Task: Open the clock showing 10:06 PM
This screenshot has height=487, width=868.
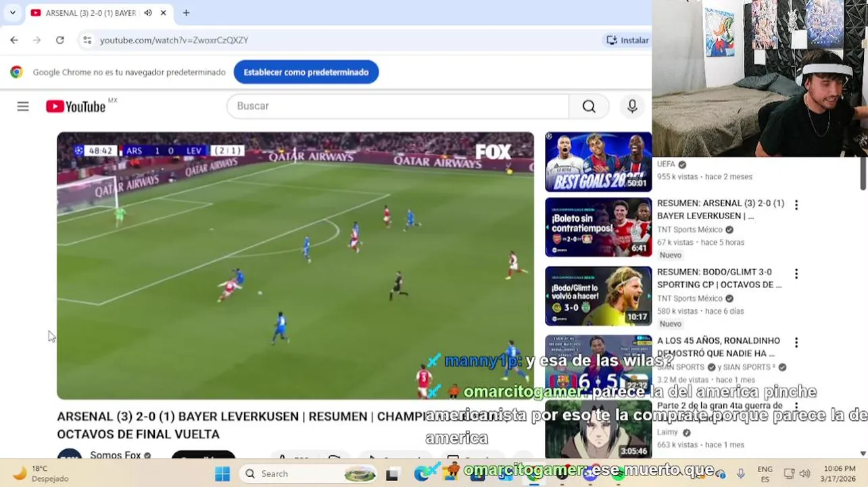Action: click(x=839, y=473)
